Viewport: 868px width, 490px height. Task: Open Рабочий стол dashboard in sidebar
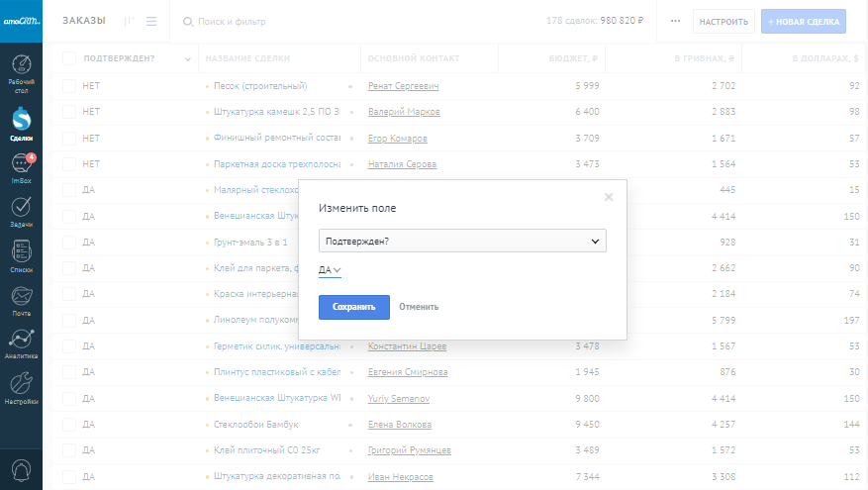tap(21, 71)
